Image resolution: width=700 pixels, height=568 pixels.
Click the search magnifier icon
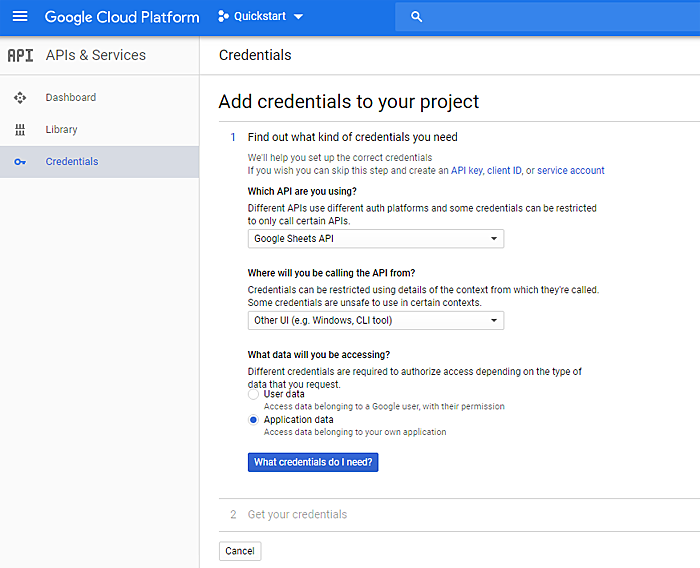[x=417, y=17]
